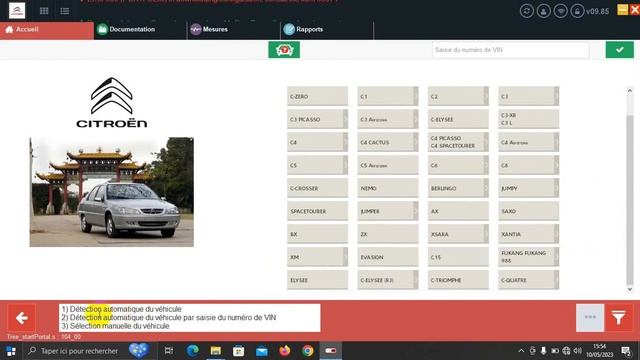
Task: Select the EVASION model
Action: tap(388, 257)
